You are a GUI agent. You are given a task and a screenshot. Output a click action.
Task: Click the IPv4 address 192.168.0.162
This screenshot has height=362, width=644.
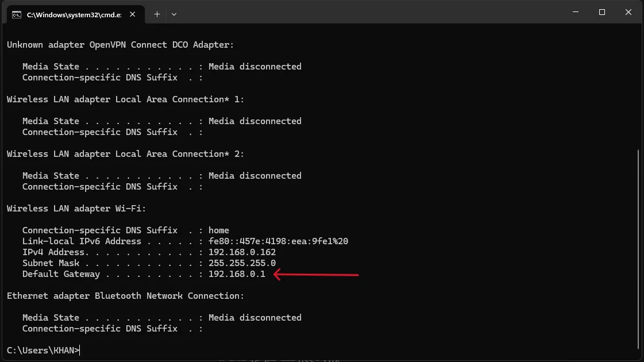pyautogui.click(x=242, y=252)
